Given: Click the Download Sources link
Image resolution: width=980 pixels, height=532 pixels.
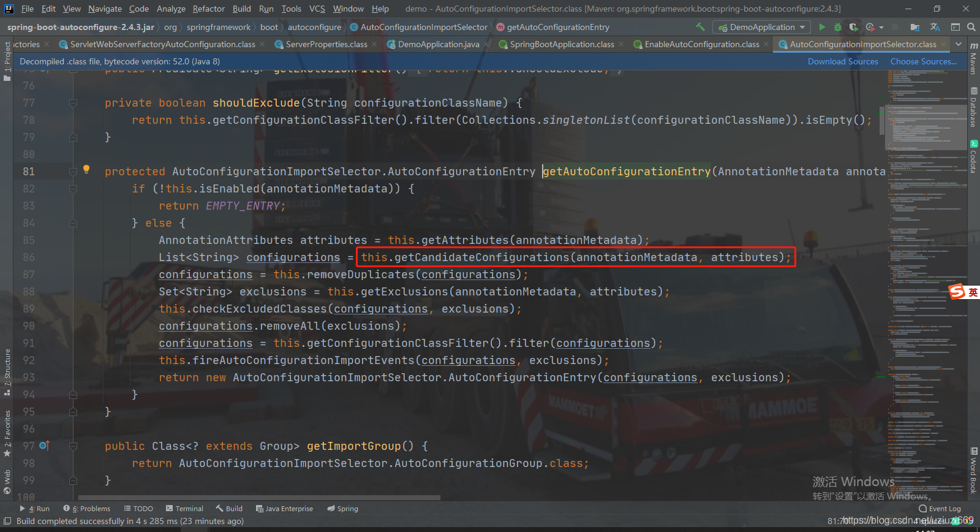Looking at the screenshot, I should click(843, 61).
